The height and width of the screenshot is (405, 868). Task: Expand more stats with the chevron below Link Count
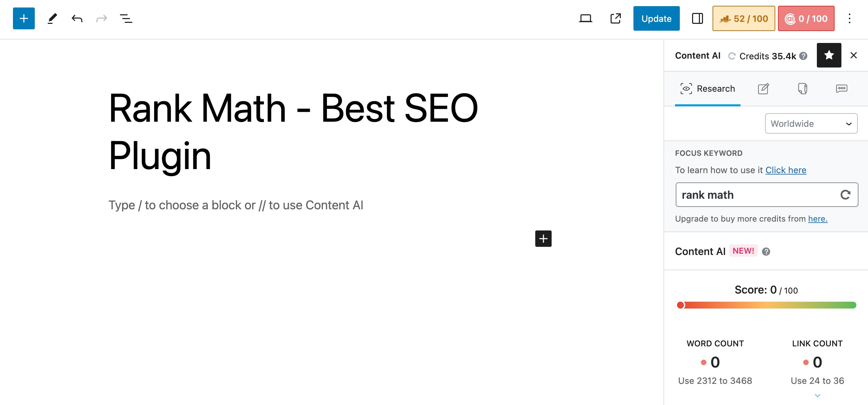817,395
